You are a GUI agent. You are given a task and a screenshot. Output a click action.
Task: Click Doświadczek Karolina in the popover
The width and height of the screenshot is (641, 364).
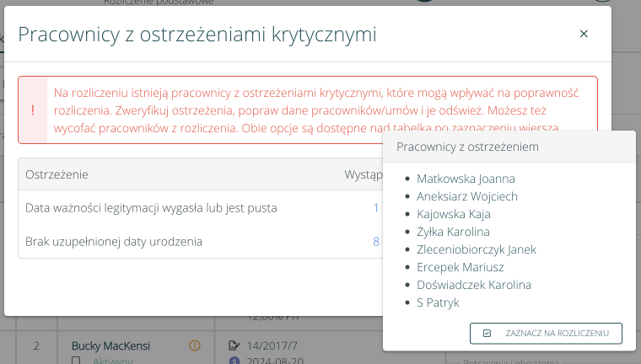pos(474,285)
